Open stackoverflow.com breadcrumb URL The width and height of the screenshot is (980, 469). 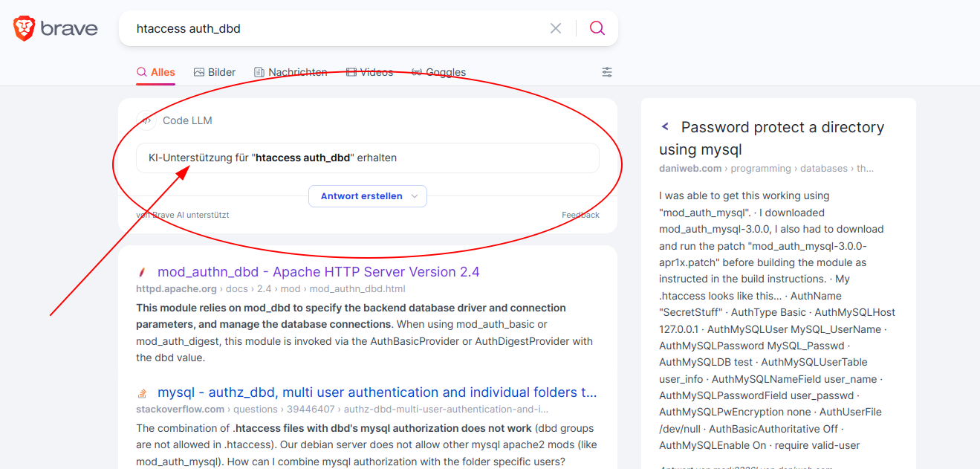(343, 409)
